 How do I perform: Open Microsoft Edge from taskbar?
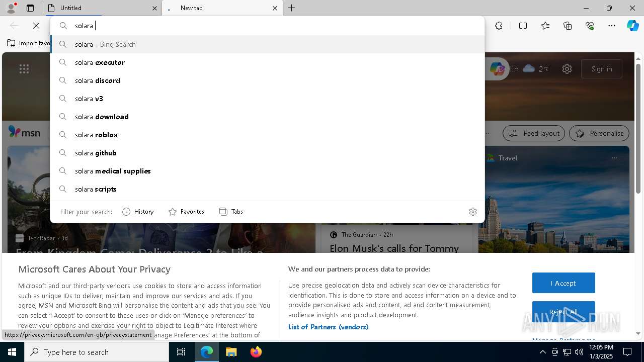[207, 352]
